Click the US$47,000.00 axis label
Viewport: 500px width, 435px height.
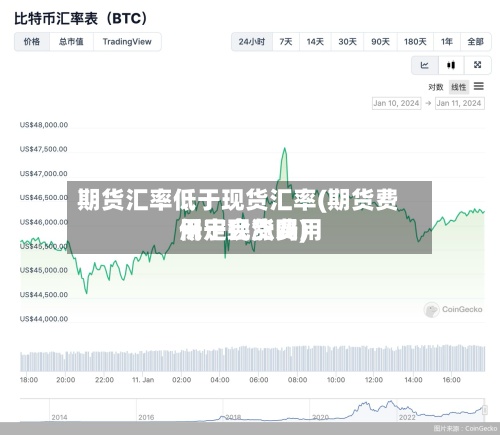click(44, 173)
